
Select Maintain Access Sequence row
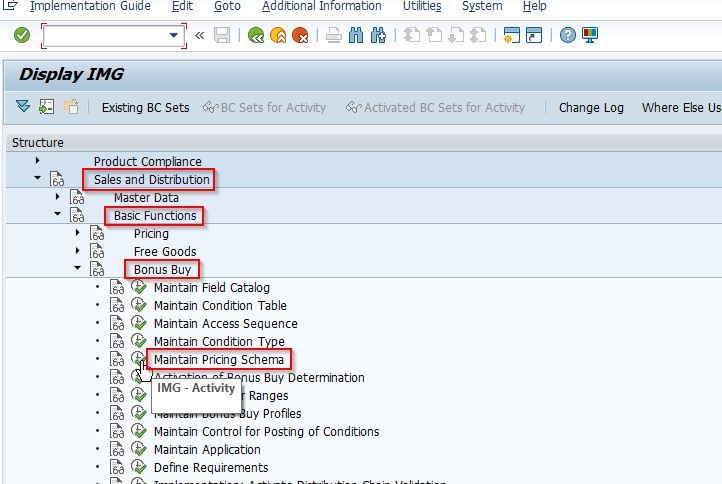tap(226, 323)
